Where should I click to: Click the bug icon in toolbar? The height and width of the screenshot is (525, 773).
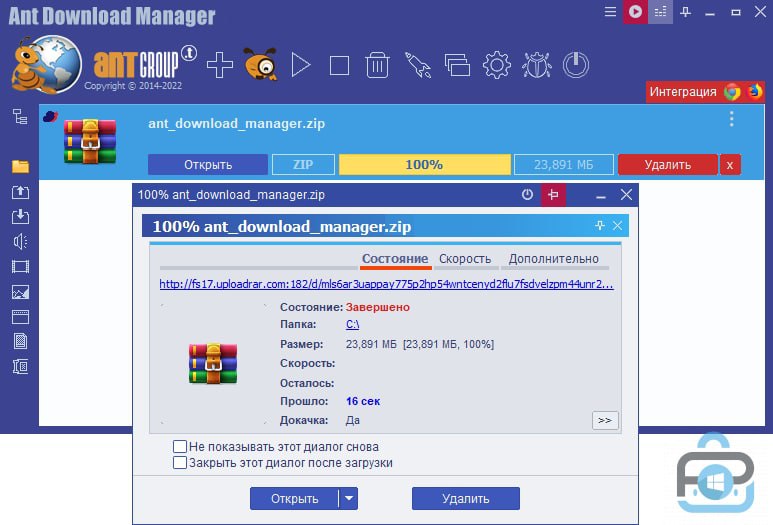point(536,65)
